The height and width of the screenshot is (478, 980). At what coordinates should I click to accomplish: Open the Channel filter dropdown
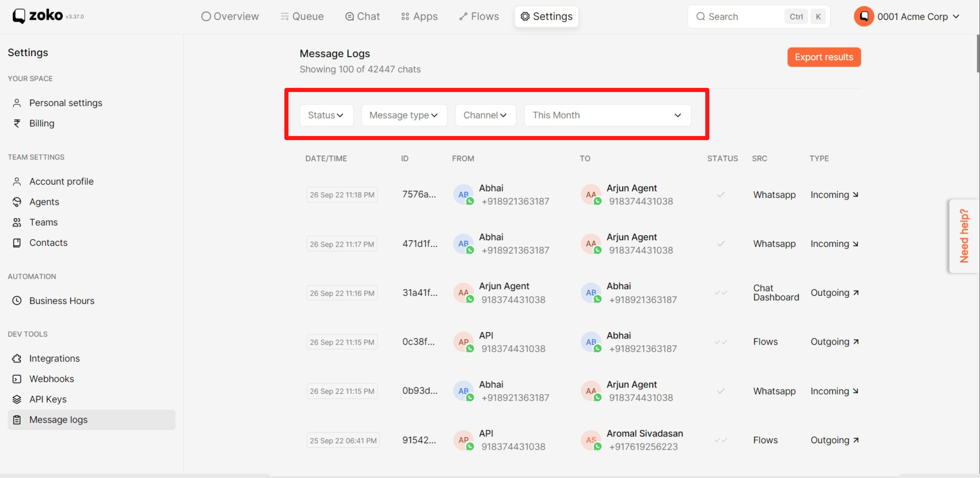pyautogui.click(x=485, y=115)
